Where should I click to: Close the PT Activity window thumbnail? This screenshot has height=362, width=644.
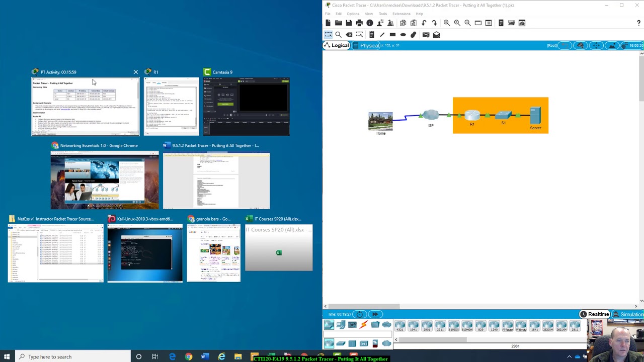pos(135,72)
